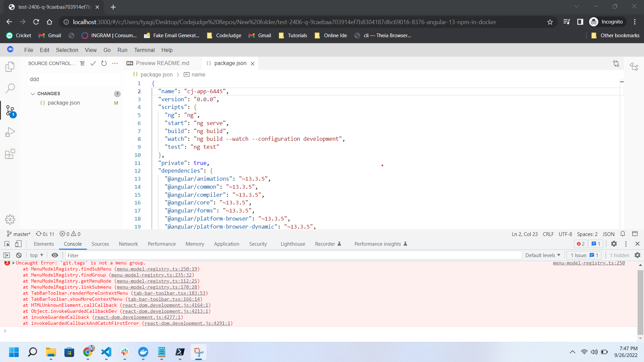
Task: Open the top frame context dropdown
Action: 36,255
